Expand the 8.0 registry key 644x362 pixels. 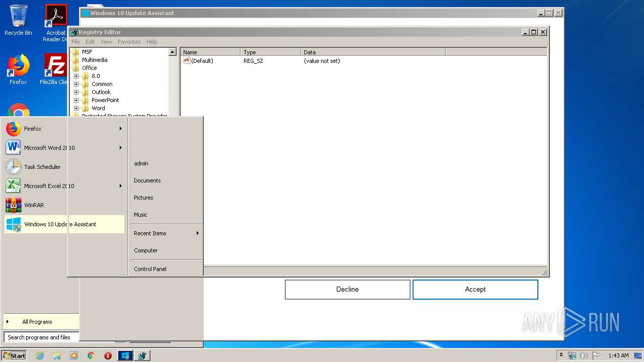(x=76, y=76)
